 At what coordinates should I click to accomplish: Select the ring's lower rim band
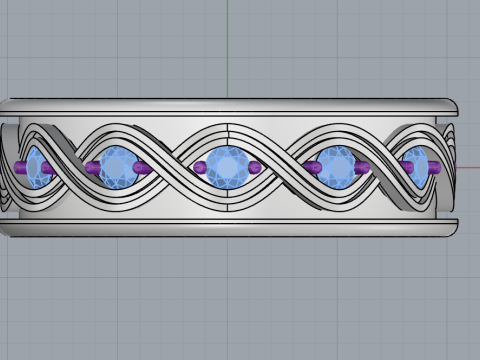(229, 228)
